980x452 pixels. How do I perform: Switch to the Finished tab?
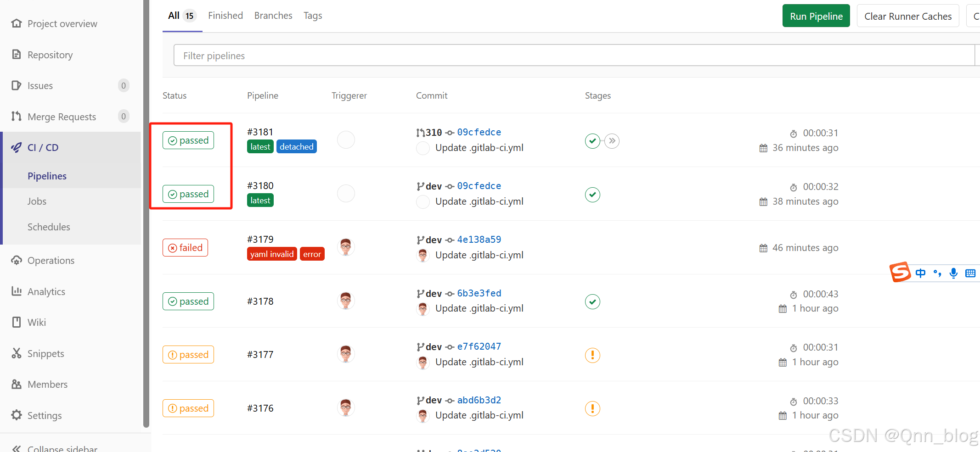pyautogui.click(x=225, y=15)
